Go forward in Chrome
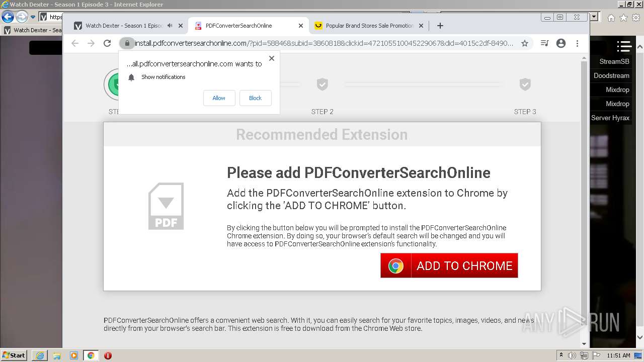 pyautogui.click(x=91, y=43)
